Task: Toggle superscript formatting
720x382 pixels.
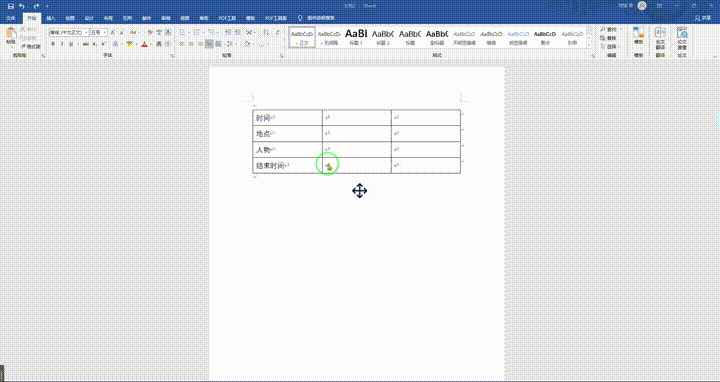Action: click(103, 44)
